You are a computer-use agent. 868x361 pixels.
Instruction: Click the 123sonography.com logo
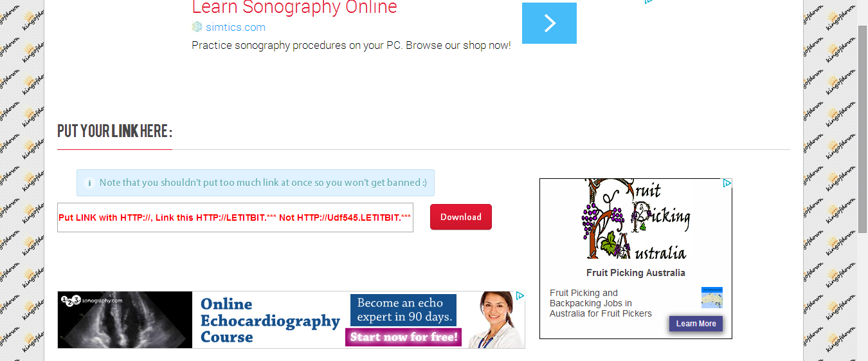91,300
